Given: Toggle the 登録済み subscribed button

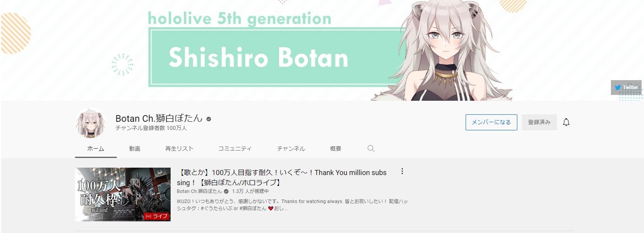Looking at the screenshot, I should pos(539,122).
